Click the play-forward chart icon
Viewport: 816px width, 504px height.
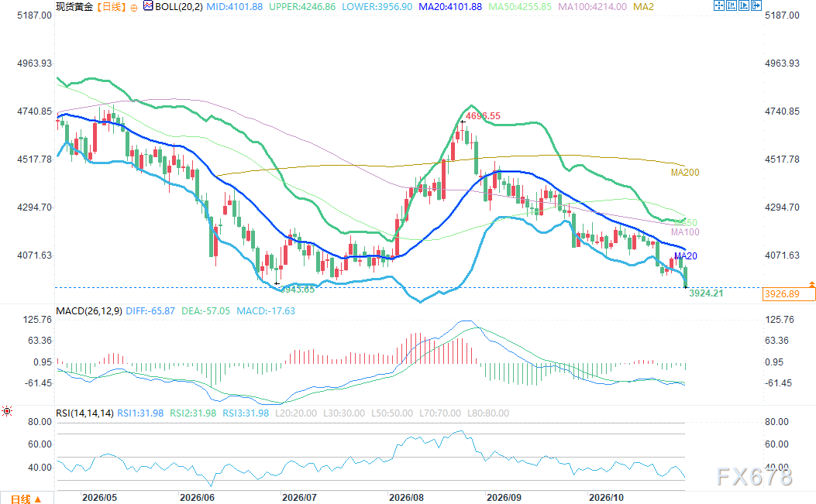[x=744, y=5]
